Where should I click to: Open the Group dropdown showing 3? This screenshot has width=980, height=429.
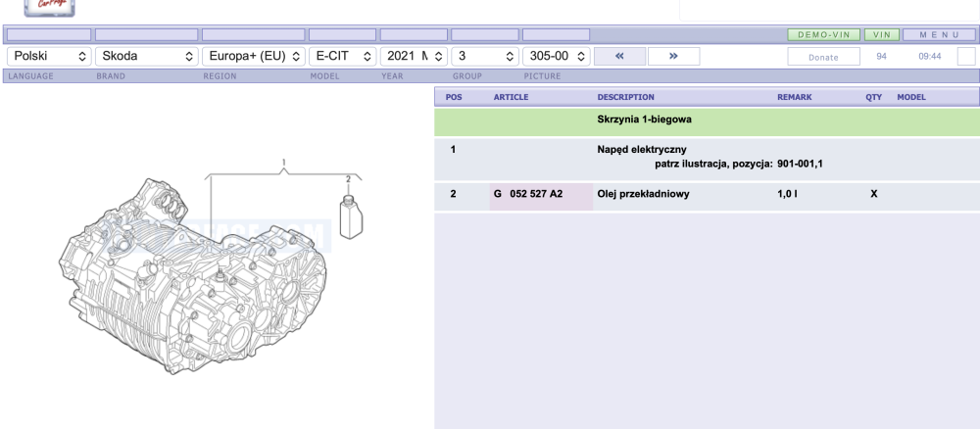click(485, 56)
